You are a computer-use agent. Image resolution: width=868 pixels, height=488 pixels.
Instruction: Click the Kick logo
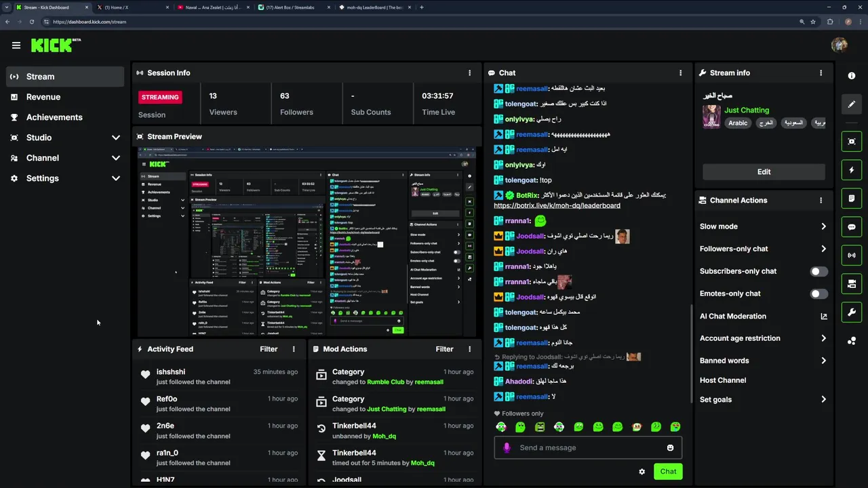tap(56, 45)
